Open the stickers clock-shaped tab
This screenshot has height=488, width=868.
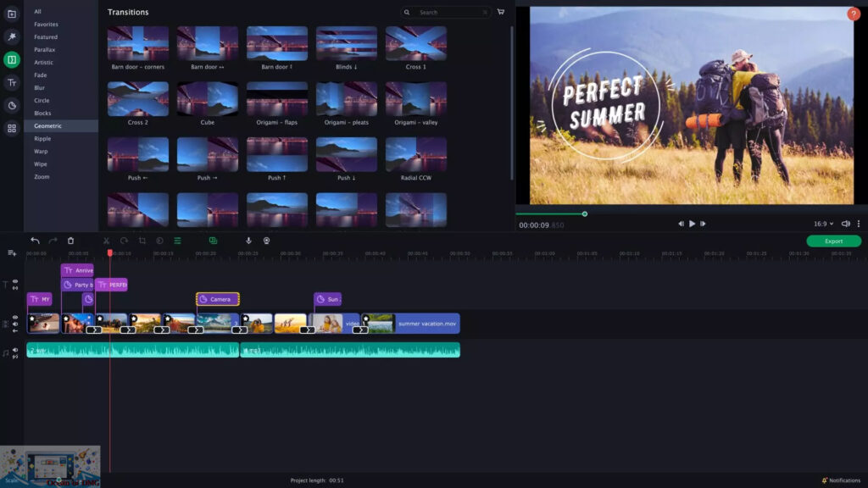[x=12, y=105]
